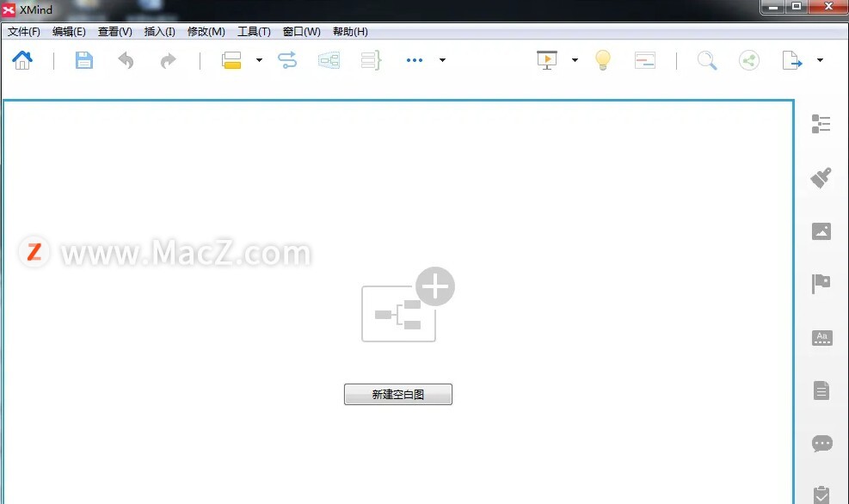
Task: Click the Summary bracket icon
Action: click(372, 60)
